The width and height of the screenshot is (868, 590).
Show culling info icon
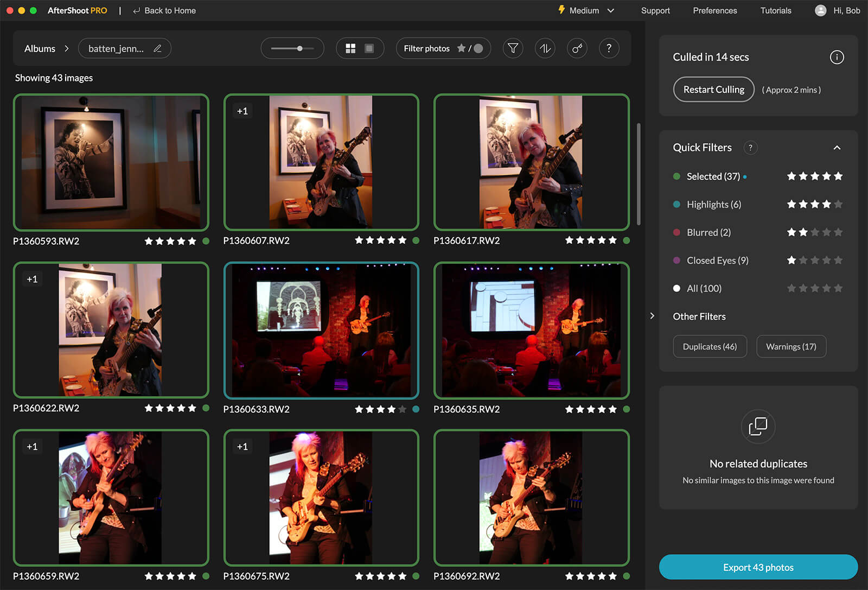837,57
